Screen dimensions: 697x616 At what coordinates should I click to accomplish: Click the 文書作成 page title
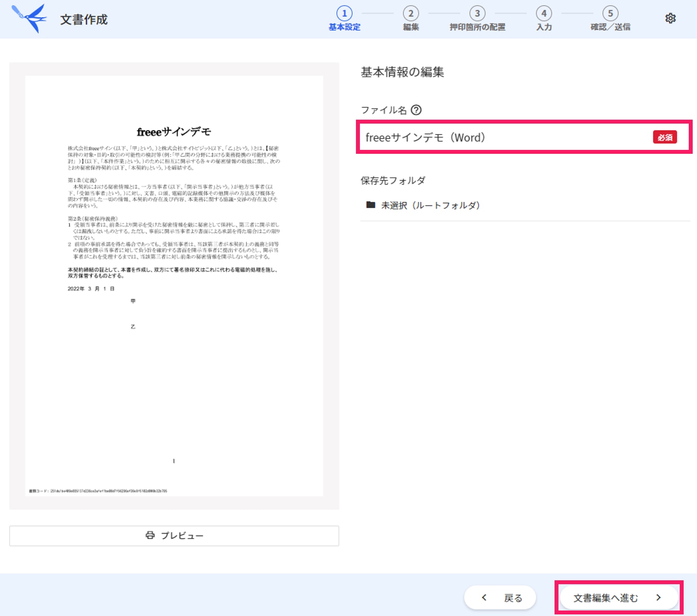(x=84, y=20)
